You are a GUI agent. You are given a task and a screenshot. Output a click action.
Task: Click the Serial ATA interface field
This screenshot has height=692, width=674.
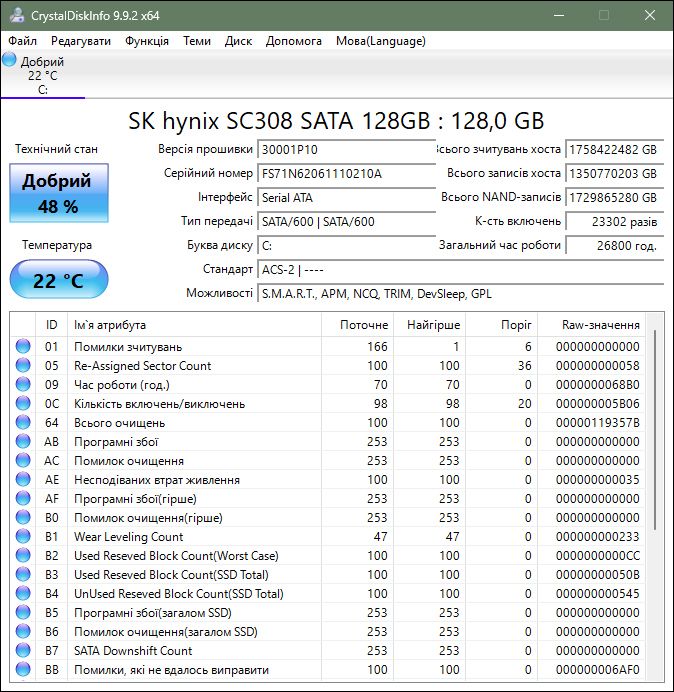pos(346,197)
